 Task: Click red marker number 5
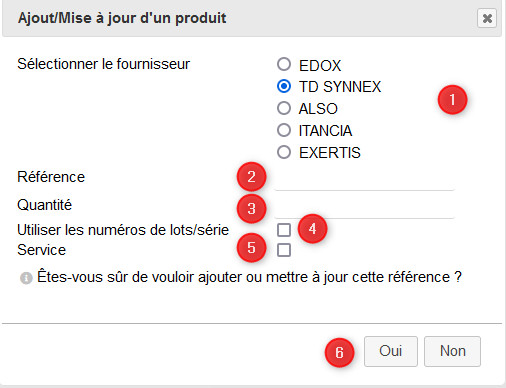click(251, 248)
